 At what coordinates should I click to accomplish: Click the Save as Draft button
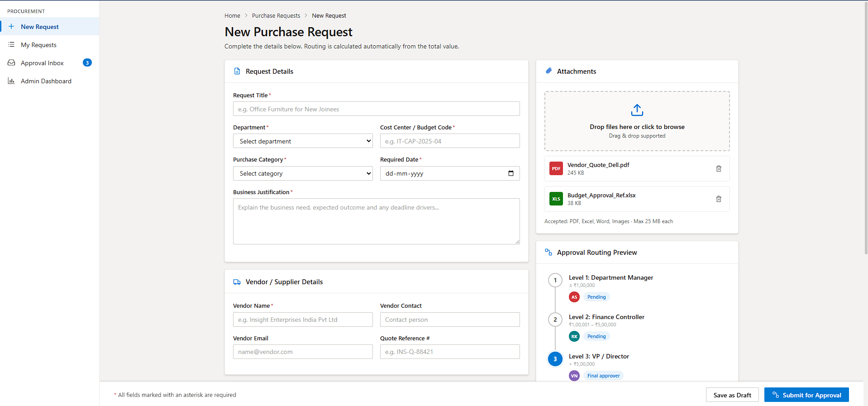tap(732, 395)
